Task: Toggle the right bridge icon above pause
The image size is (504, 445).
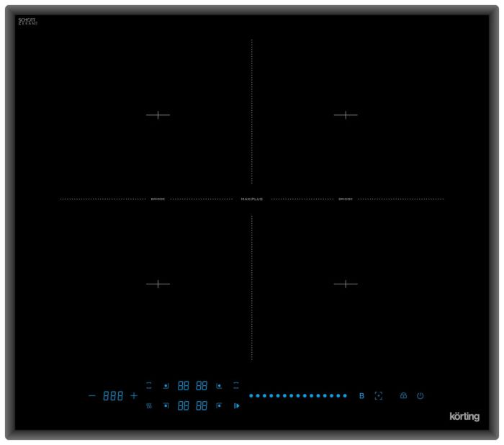Action: [x=235, y=386]
